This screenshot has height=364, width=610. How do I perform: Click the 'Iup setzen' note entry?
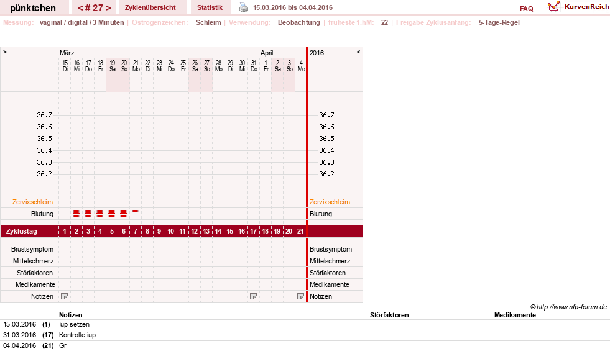click(x=74, y=324)
